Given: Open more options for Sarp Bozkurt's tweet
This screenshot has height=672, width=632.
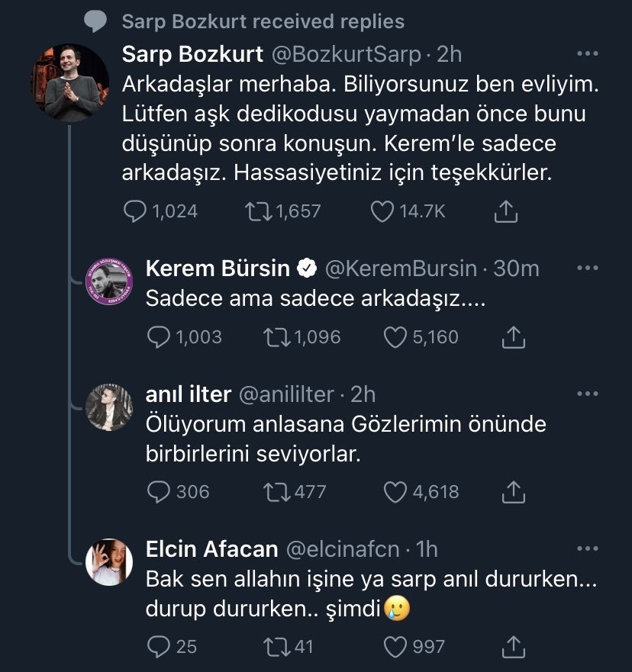Looking at the screenshot, I should point(587,54).
